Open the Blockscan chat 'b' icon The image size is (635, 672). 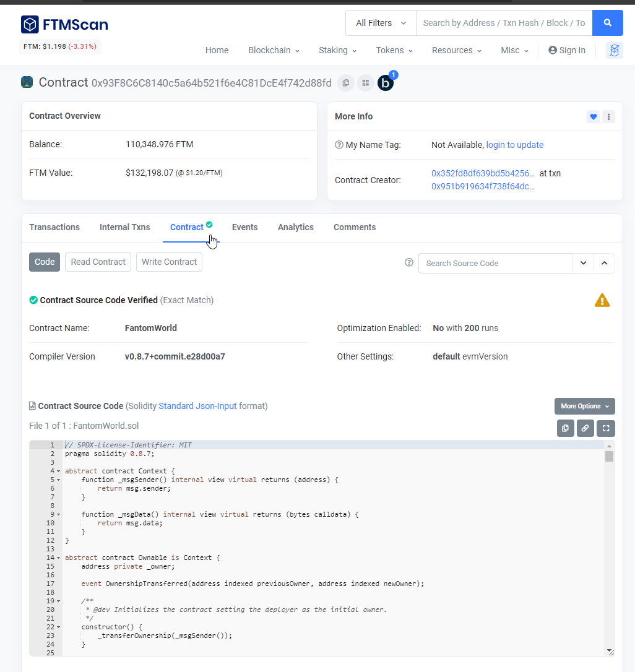(386, 83)
